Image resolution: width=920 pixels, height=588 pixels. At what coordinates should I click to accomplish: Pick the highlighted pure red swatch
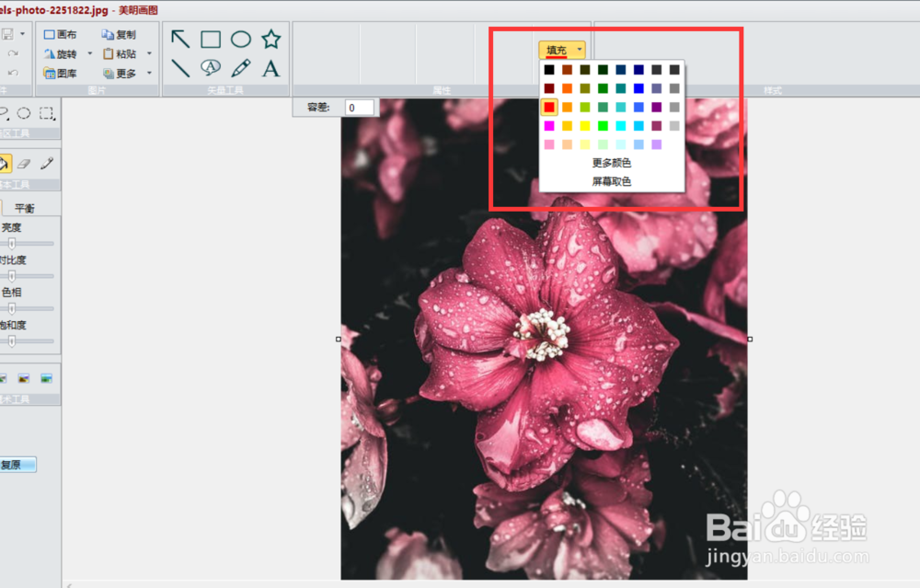549,107
